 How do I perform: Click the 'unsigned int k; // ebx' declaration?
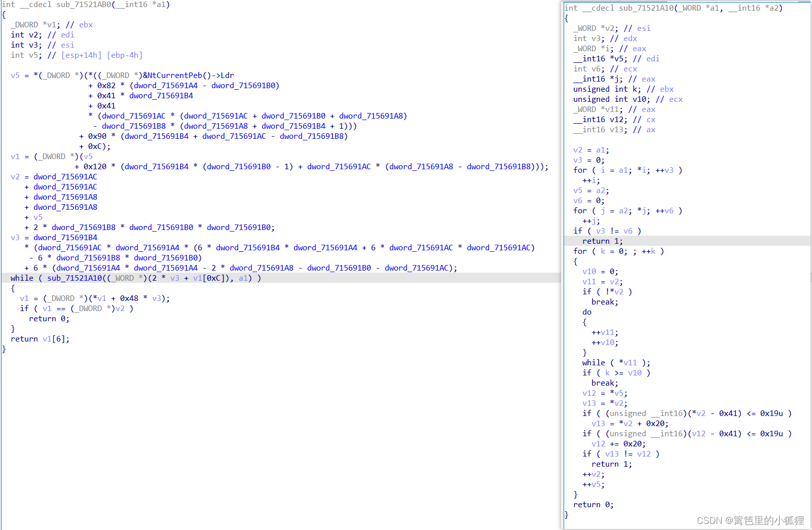pyautogui.click(x=623, y=89)
